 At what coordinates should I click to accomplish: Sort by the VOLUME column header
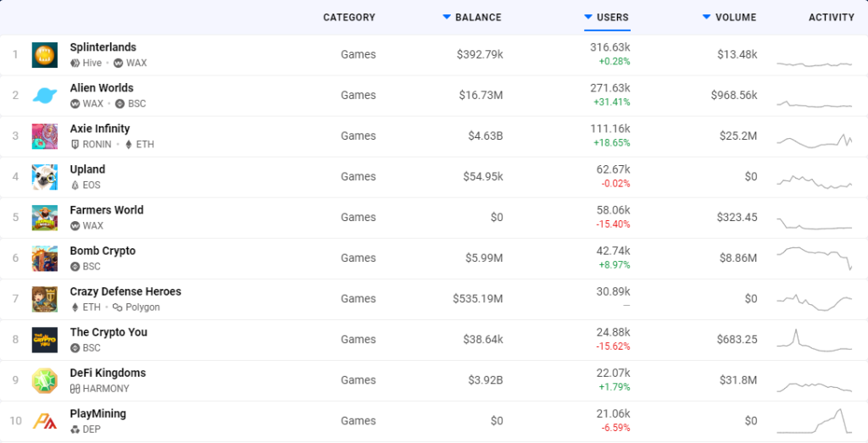(736, 17)
